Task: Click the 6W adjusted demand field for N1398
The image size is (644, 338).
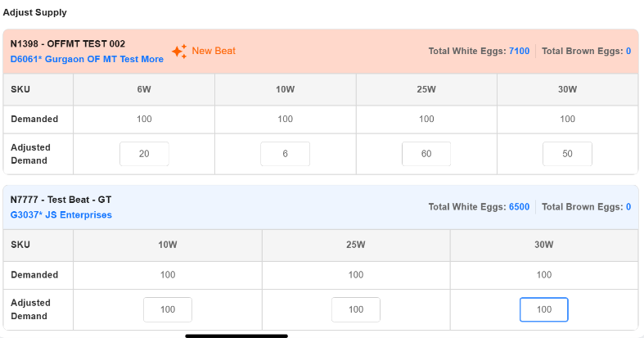Action: point(144,154)
